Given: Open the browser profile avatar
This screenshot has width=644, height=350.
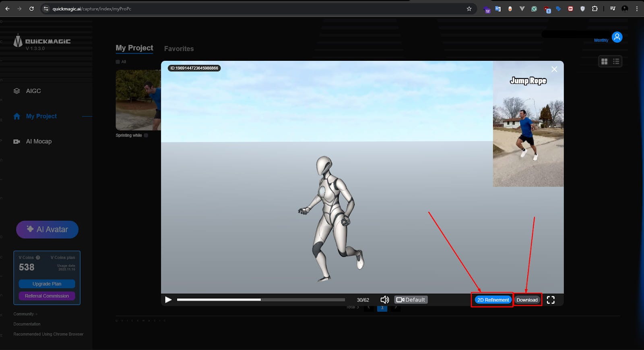Looking at the screenshot, I should [625, 8].
